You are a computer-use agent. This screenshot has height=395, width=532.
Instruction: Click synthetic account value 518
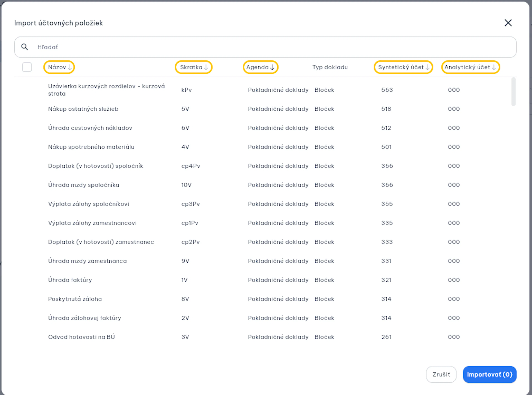386,109
